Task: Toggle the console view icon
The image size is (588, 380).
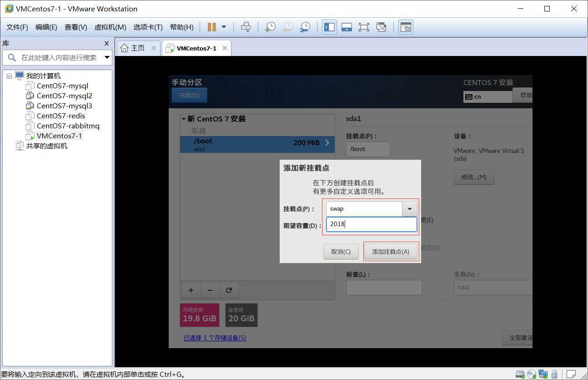Action: [406, 27]
